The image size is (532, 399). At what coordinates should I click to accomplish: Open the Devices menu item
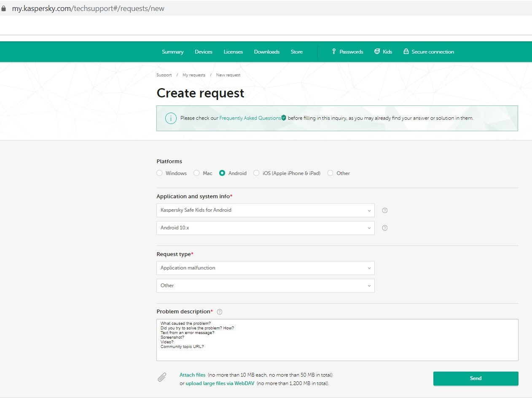[x=204, y=52]
